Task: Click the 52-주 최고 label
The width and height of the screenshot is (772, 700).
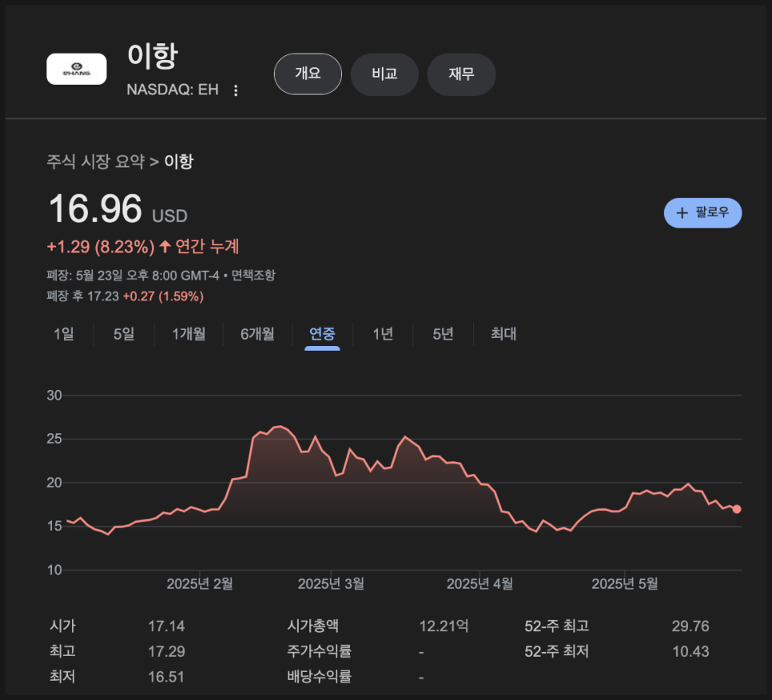Action: (557, 626)
